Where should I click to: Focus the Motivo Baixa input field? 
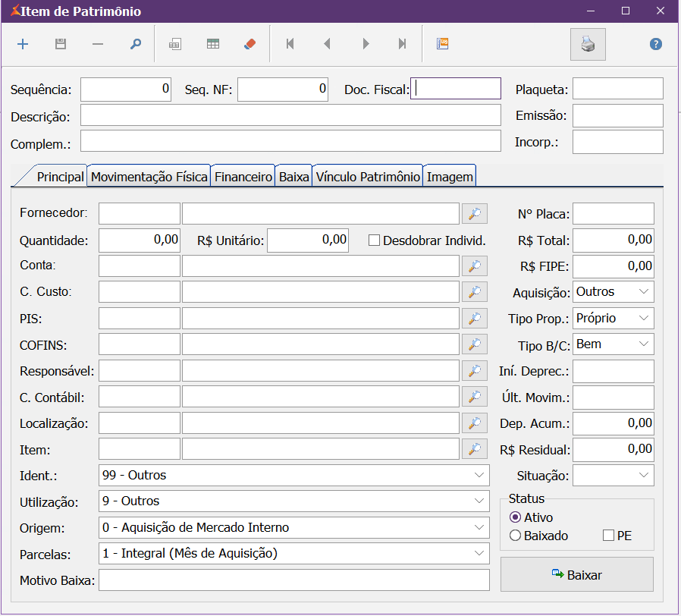click(294, 580)
